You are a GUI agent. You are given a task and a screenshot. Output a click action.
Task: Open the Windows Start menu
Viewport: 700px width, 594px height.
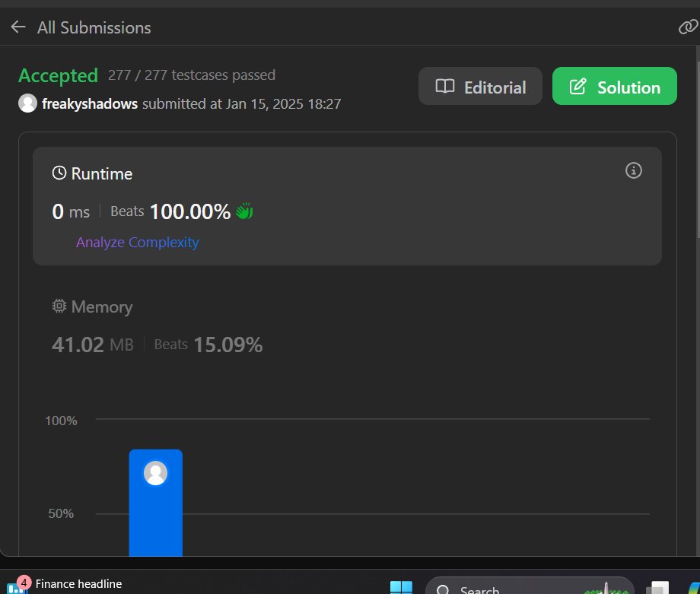(401, 587)
